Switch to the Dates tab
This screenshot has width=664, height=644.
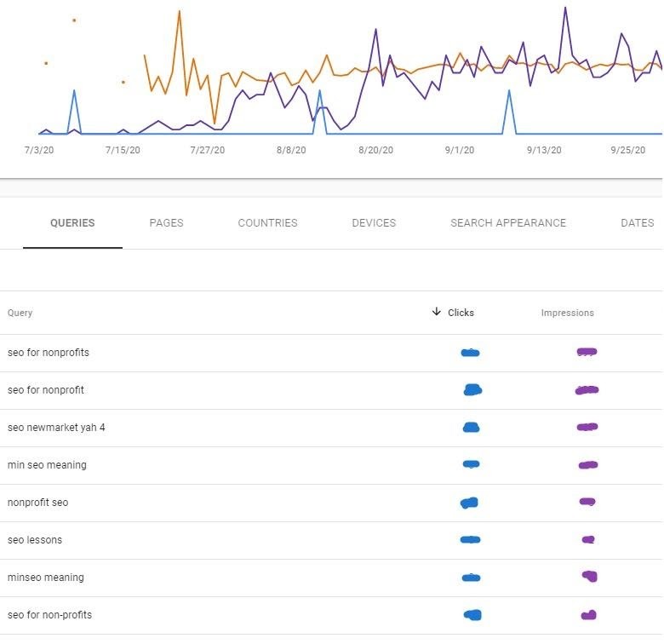(637, 223)
